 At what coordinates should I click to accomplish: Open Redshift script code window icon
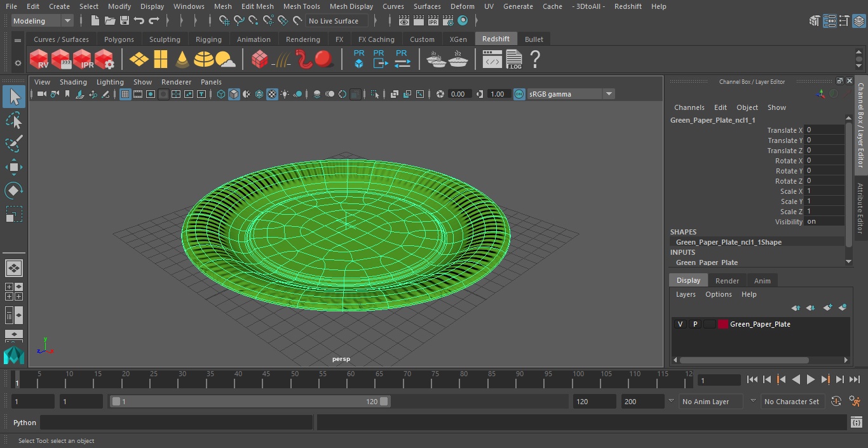click(x=492, y=60)
